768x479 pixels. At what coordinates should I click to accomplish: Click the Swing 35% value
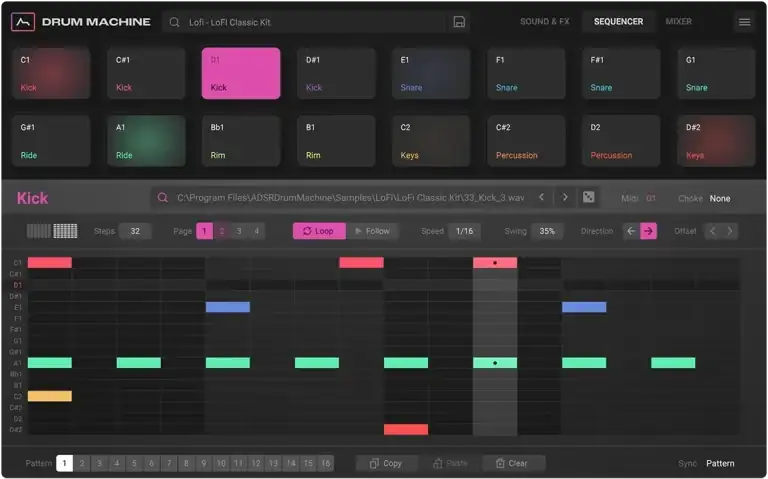pos(547,231)
